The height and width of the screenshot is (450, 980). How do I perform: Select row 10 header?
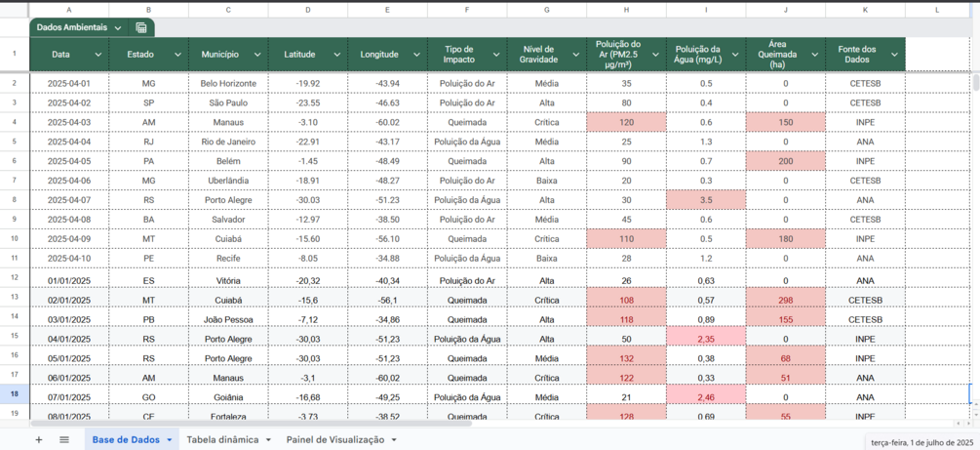pos(14,238)
